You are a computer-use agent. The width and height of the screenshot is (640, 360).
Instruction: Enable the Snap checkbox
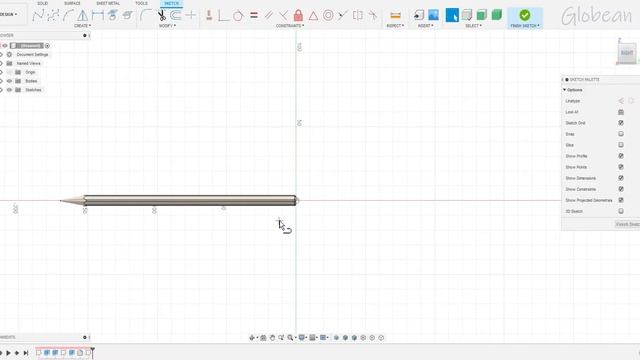click(x=621, y=134)
